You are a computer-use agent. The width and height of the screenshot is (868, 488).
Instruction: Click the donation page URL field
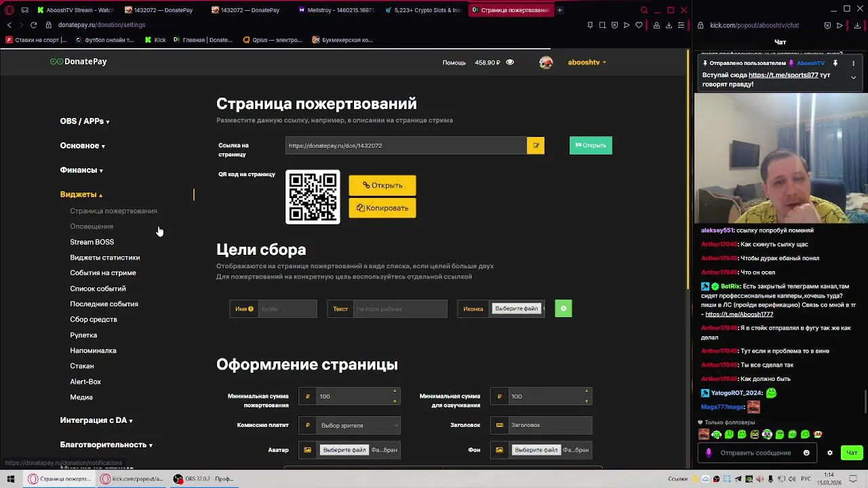[x=406, y=146]
